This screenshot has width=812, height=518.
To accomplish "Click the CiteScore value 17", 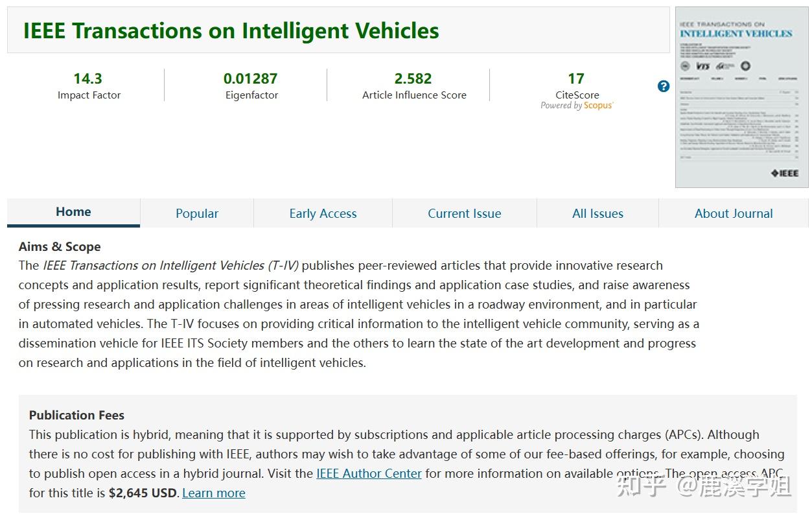I will (x=576, y=79).
